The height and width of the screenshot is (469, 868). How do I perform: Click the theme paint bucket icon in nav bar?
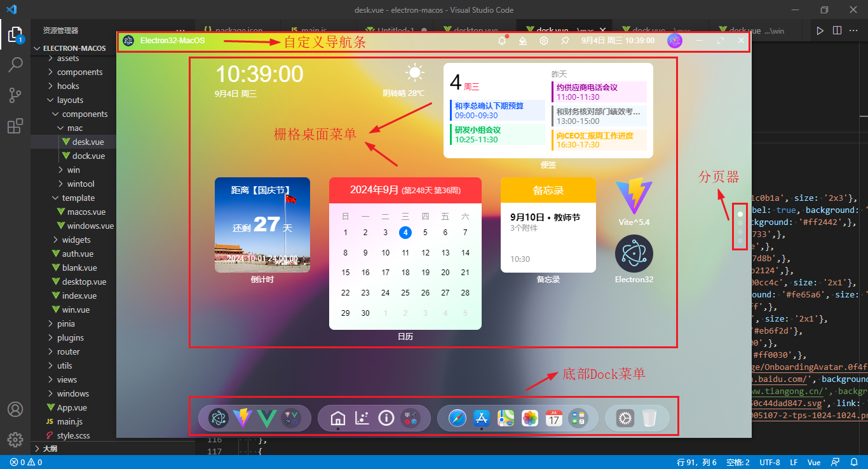(x=523, y=41)
